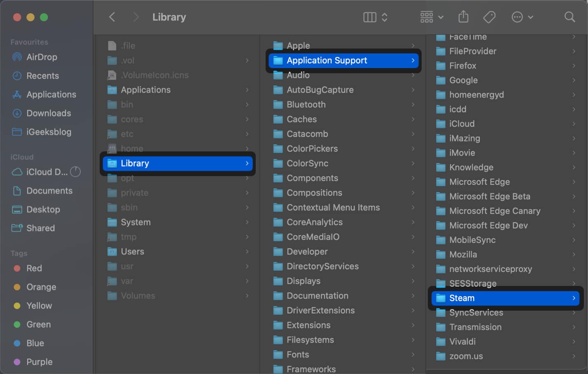Viewport: 588px width, 374px height.
Task: Select the DriverExtensions folder
Action: (344, 311)
